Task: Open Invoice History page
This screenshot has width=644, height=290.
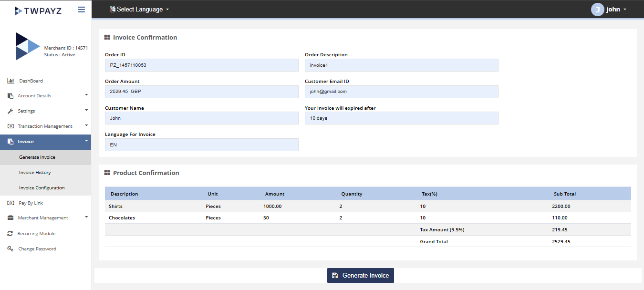Action: click(35, 173)
